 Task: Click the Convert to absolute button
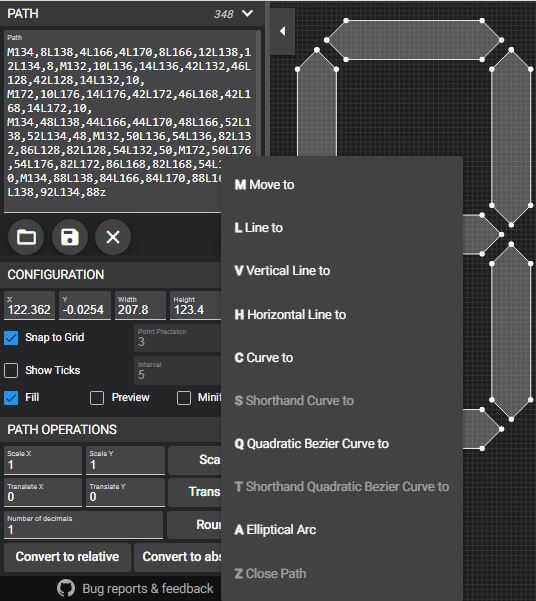tap(178, 557)
